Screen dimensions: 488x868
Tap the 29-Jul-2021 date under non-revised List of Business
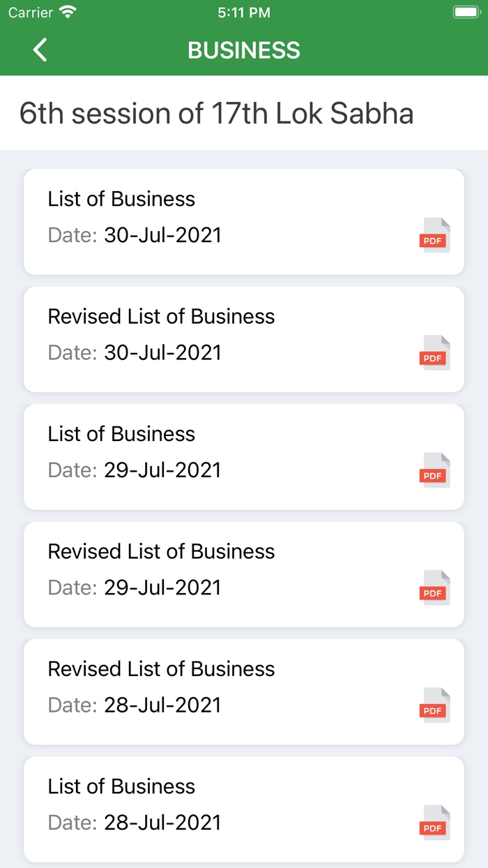162,470
